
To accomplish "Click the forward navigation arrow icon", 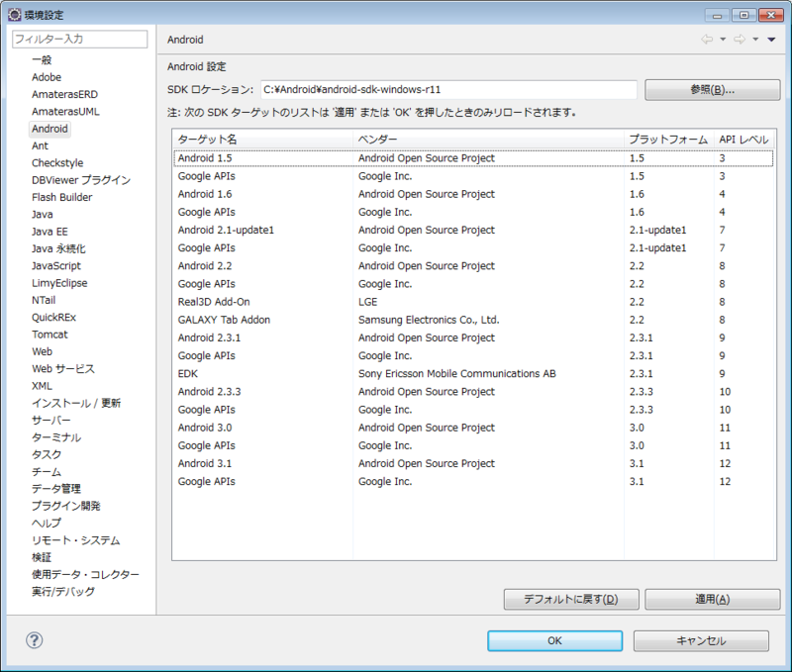I will (x=740, y=40).
